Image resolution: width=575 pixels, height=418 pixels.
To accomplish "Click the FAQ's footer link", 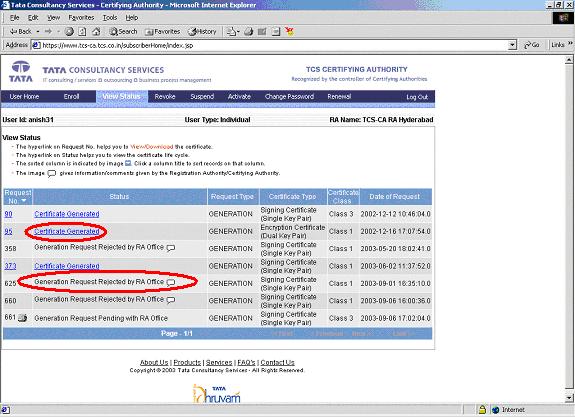I will [x=246, y=363].
